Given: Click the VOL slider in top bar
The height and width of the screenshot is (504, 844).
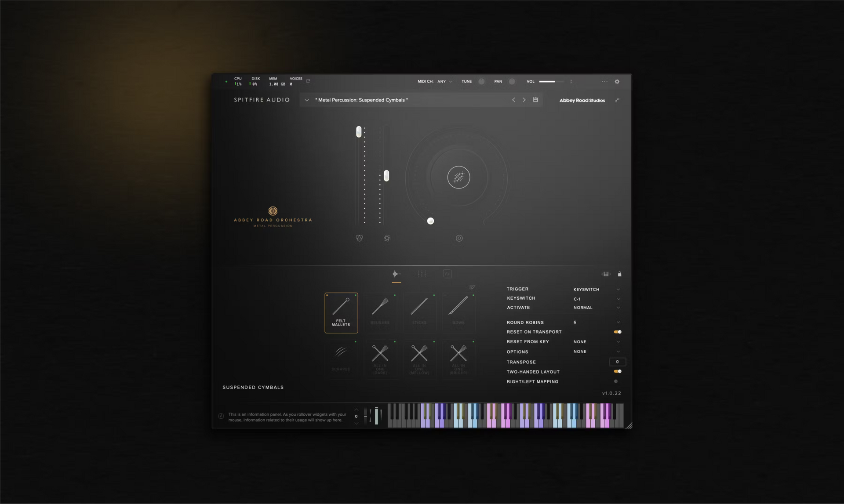Looking at the screenshot, I should point(551,81).
